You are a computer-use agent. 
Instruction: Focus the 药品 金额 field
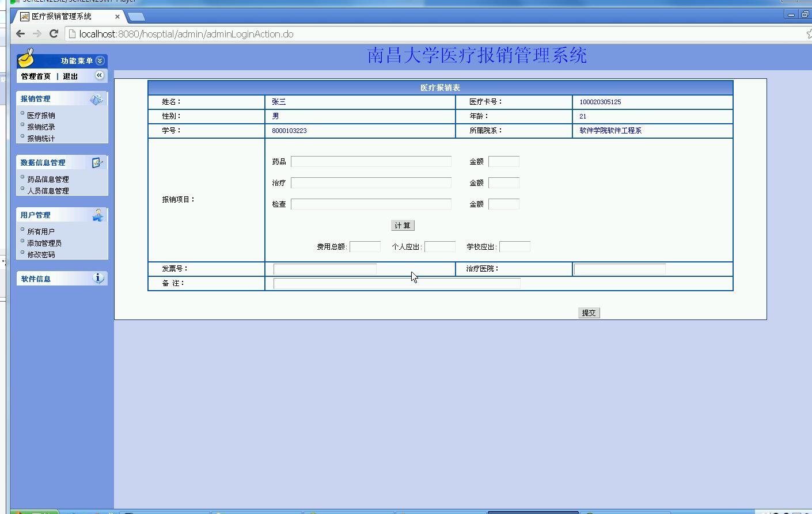click(504, 162)
